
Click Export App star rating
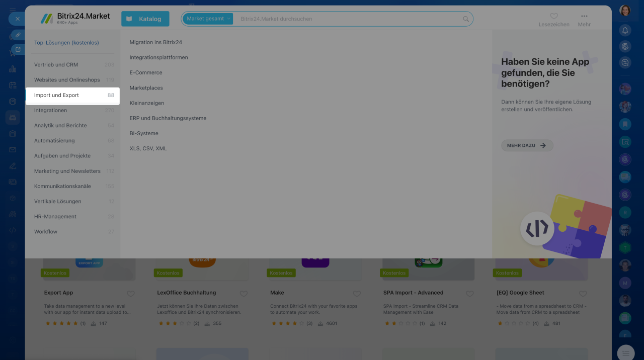pyautogui.click(x=61, y=323)
